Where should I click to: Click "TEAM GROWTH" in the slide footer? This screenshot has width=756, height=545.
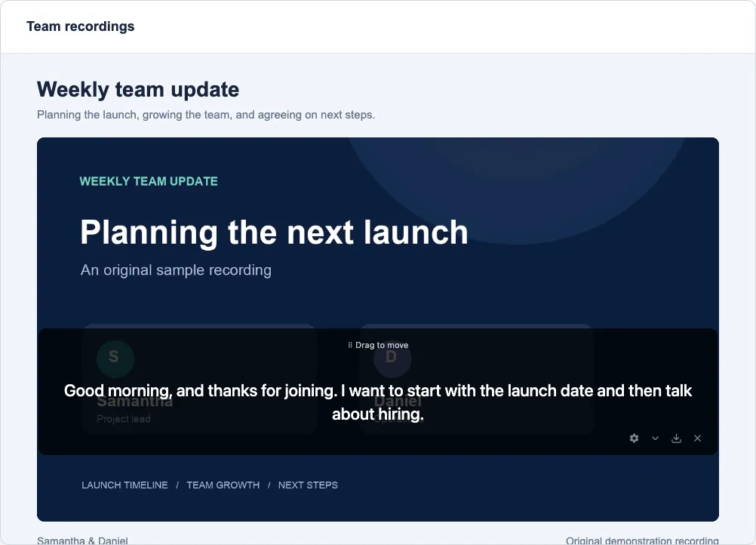223,485
